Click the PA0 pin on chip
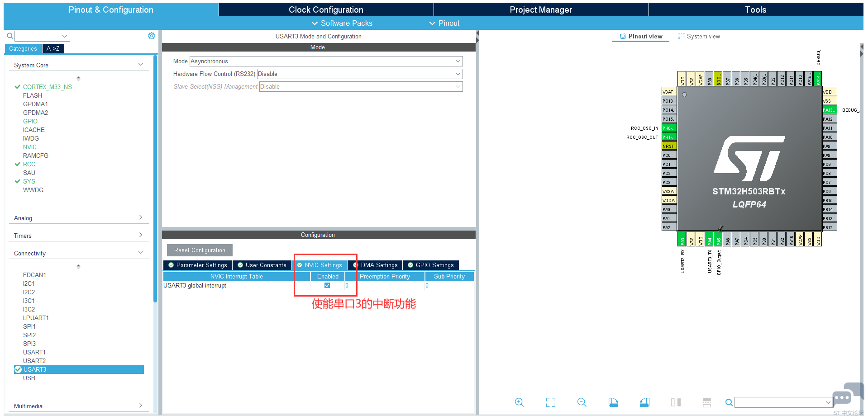 669,209
